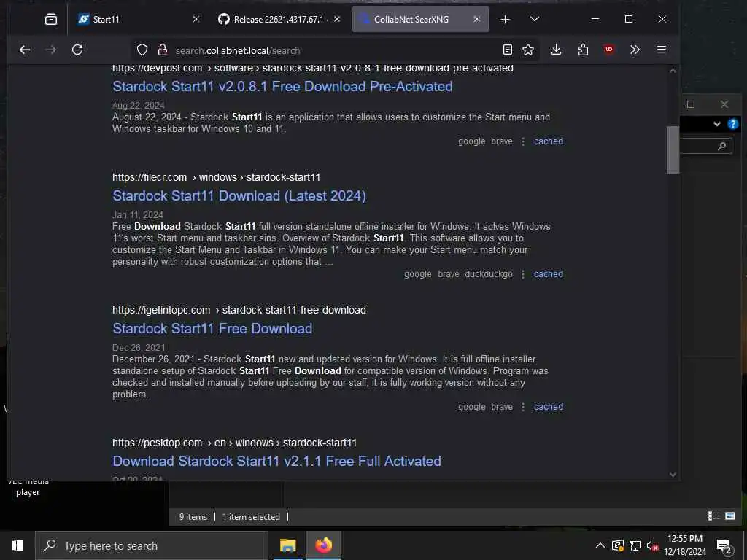Show more toolbar tools overflow chevron
Screen dimensions: 747x560
(x=635, y=50)
